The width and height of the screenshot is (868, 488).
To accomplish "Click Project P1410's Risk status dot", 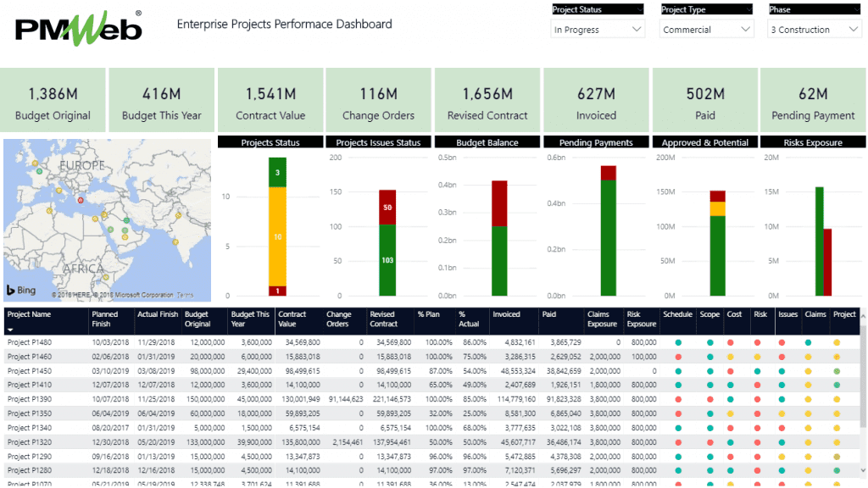I will [757, 385].
